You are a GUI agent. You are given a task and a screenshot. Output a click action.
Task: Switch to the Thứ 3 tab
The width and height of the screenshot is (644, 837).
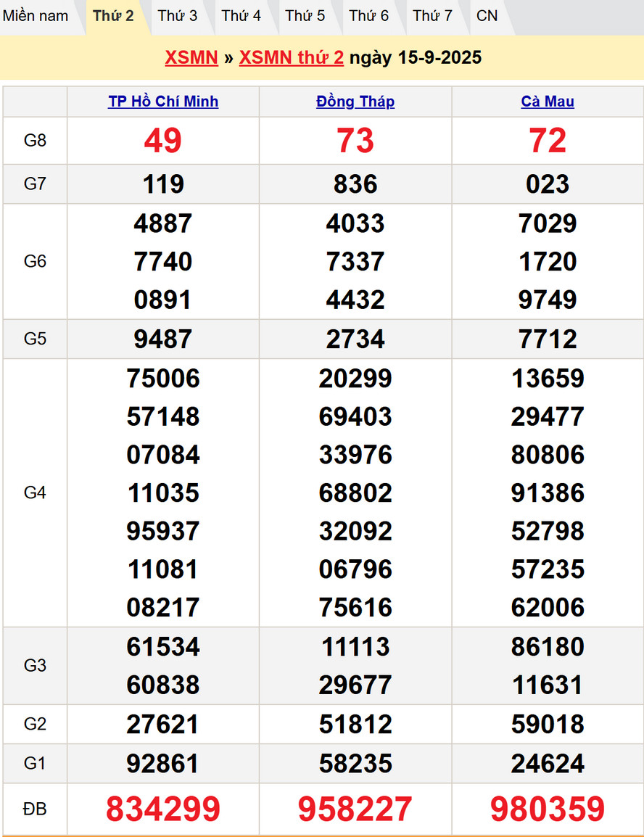tap(178, 16)
